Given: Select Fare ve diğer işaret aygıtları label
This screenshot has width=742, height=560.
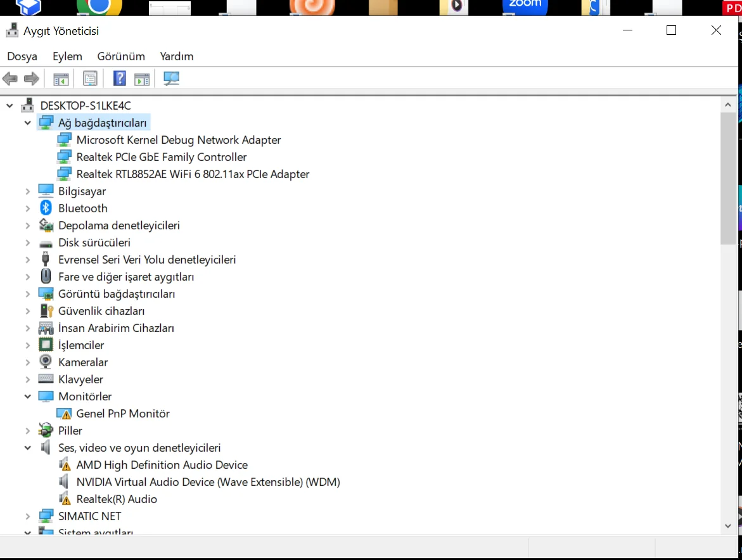Looking at the screenshot, I should pos(126,277).
